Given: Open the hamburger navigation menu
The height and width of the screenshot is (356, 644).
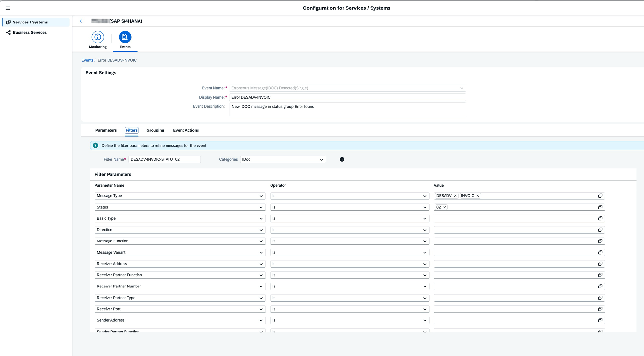Looking at the screenshot, I should (8, 8).
